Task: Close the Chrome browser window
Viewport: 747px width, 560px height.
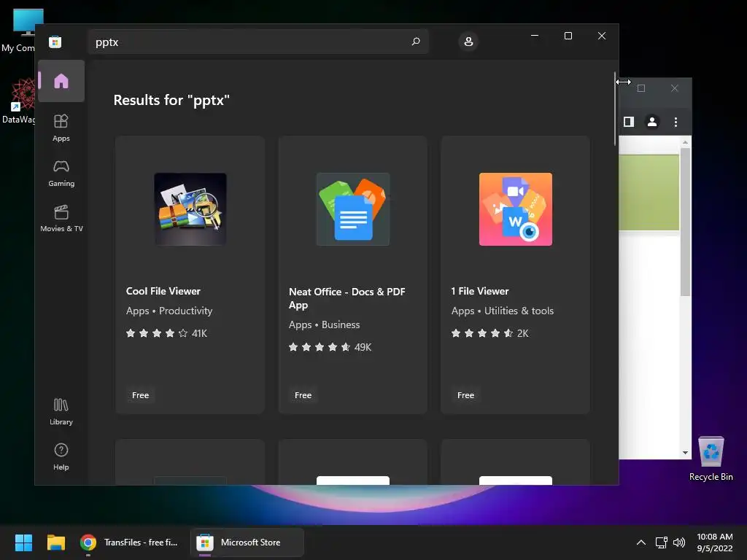Action: click(674, 88)
